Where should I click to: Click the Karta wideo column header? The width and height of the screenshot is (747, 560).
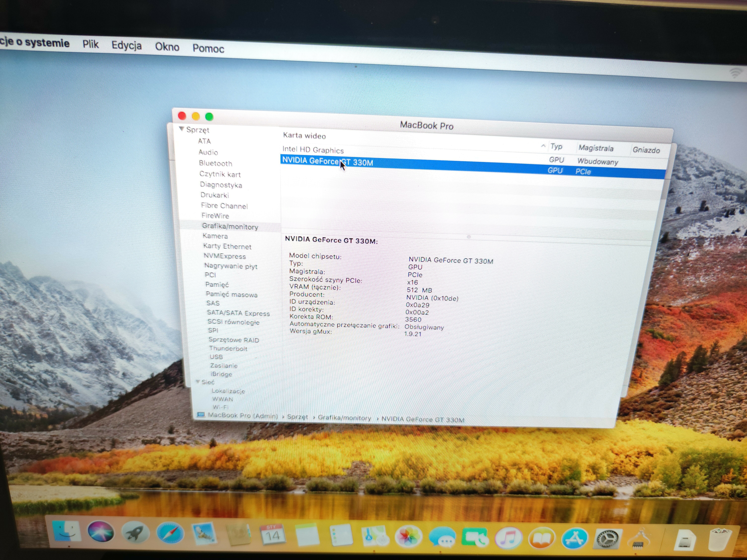point(304,136)
